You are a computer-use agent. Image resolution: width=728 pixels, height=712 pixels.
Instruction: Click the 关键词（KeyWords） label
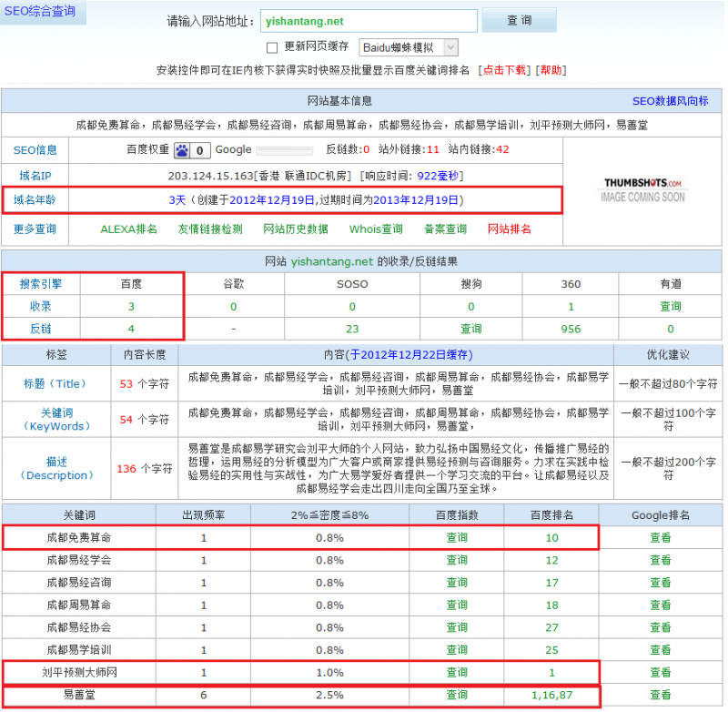click(x=56, y=420)
